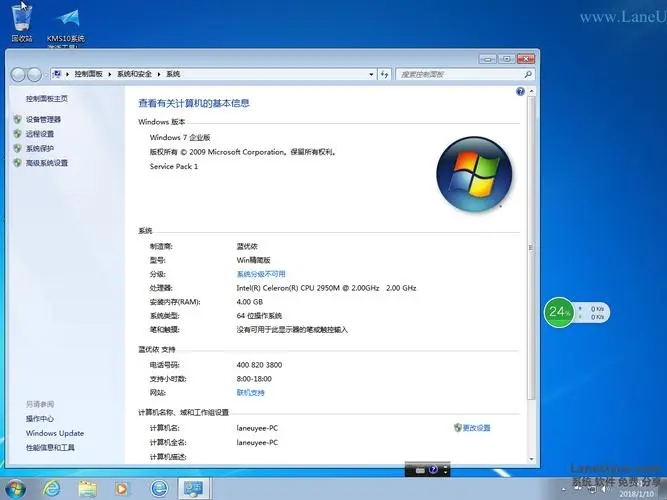Select the 系统和安全 breadcrumb item
The image size is (667, 500).
134,74
